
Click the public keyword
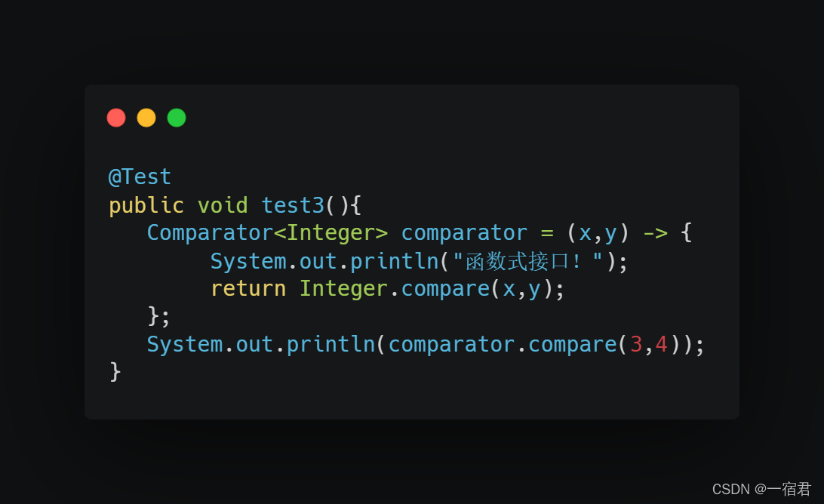pyautogui.click(x=146, y=205)
